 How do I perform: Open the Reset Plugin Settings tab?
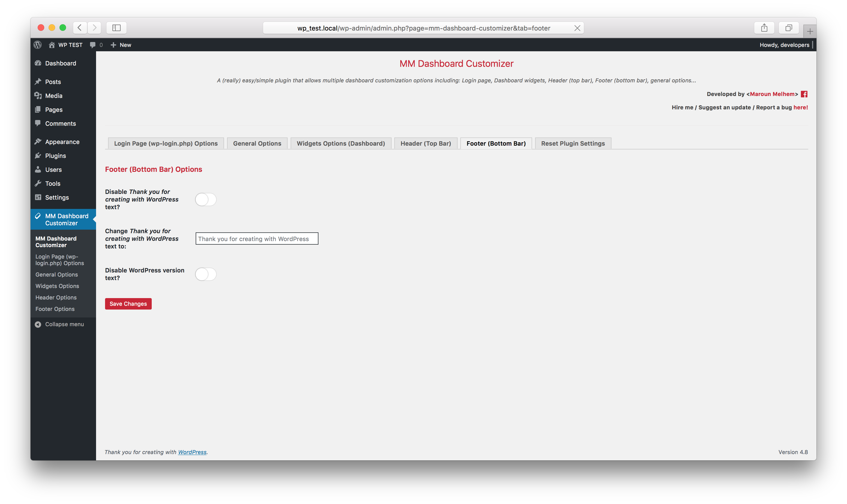click(572, 143)
